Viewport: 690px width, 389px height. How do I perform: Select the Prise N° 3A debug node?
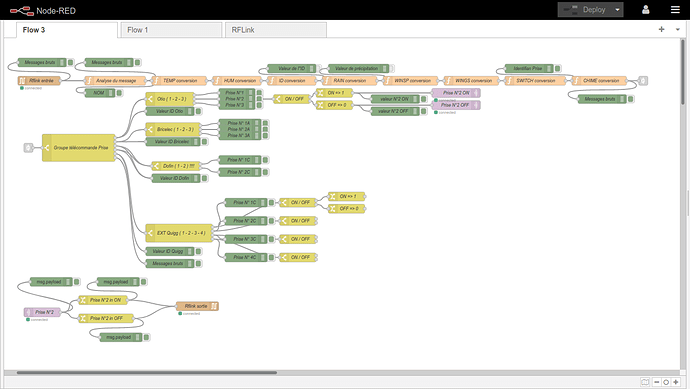point(239,136)
